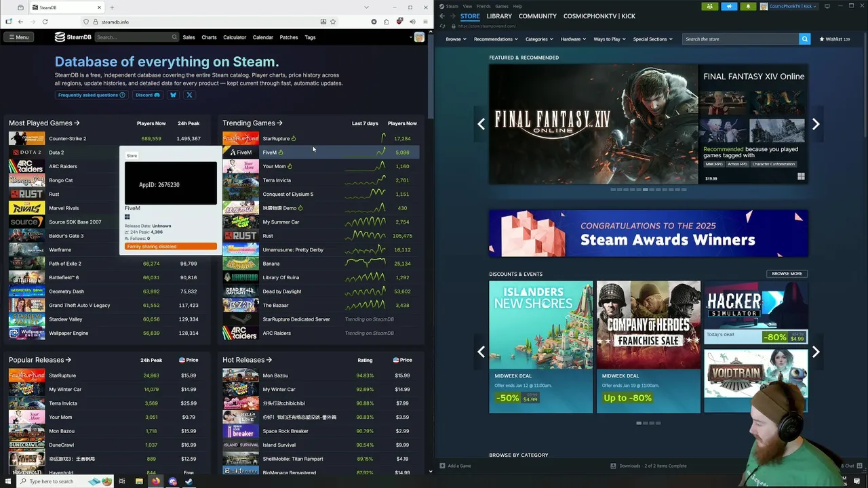
Task: Open the Games menu in Steam client
Action: 502,6
